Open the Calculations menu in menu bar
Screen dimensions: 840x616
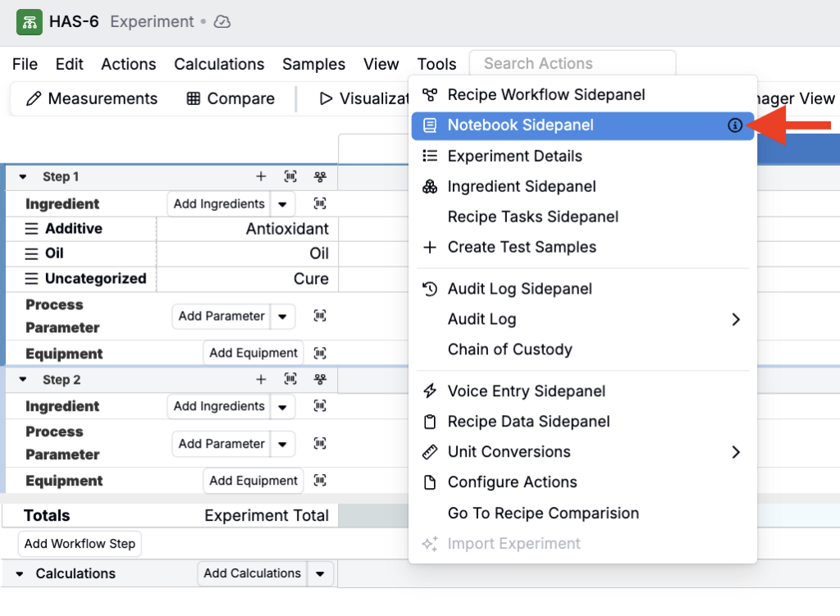coord(219,64)
